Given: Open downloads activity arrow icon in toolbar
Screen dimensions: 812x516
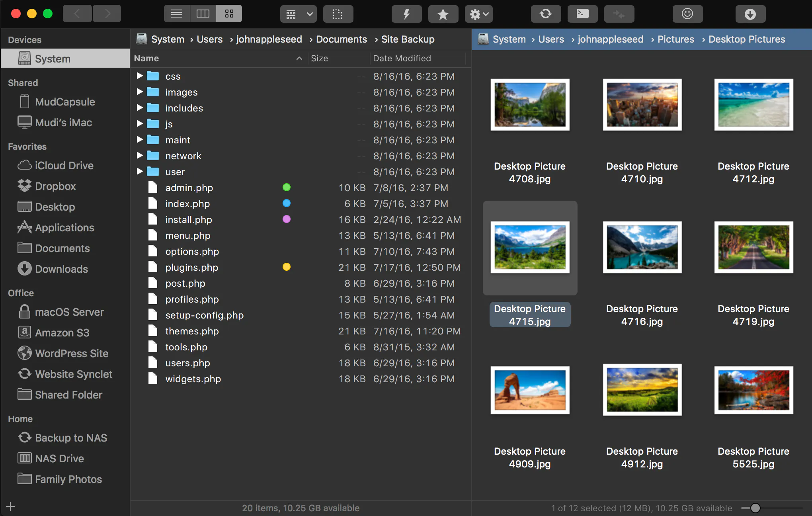Looking at the screenshot, I should [750, 14].
